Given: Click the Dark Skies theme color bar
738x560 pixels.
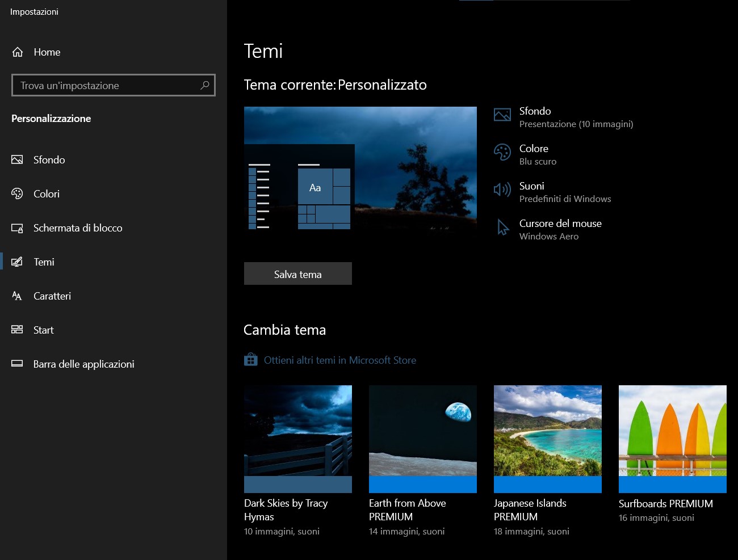Looking at the screenshot, I should (298, 485).
